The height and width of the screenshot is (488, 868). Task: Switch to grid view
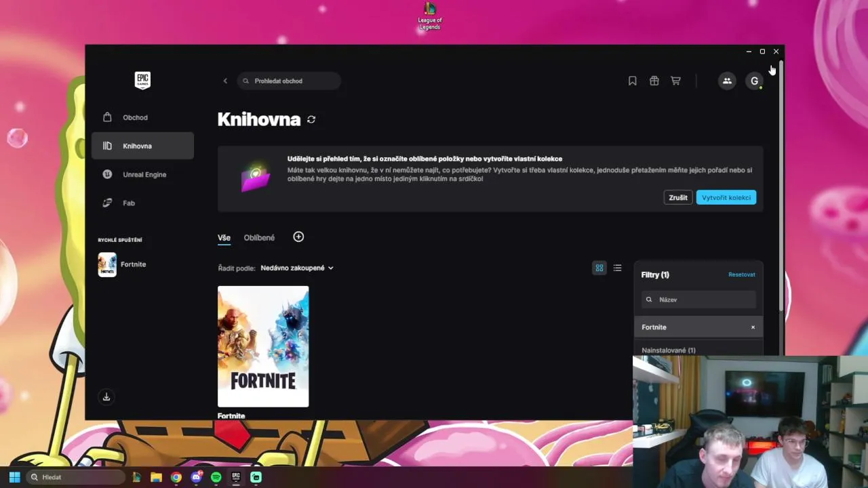[599, 268]
